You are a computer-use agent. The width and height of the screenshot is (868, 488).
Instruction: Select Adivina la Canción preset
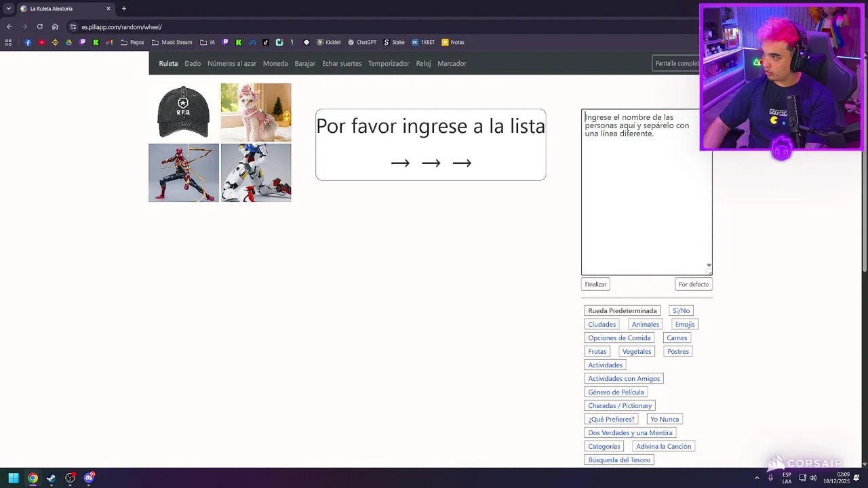point(663,446)
